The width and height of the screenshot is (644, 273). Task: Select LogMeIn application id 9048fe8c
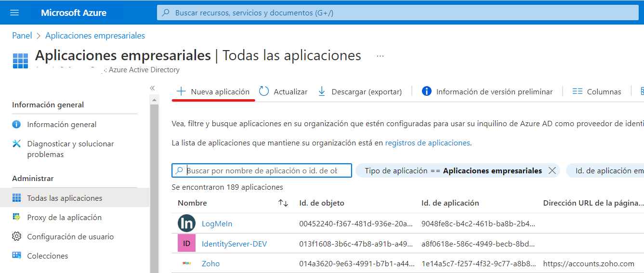(x=478, y=224)
